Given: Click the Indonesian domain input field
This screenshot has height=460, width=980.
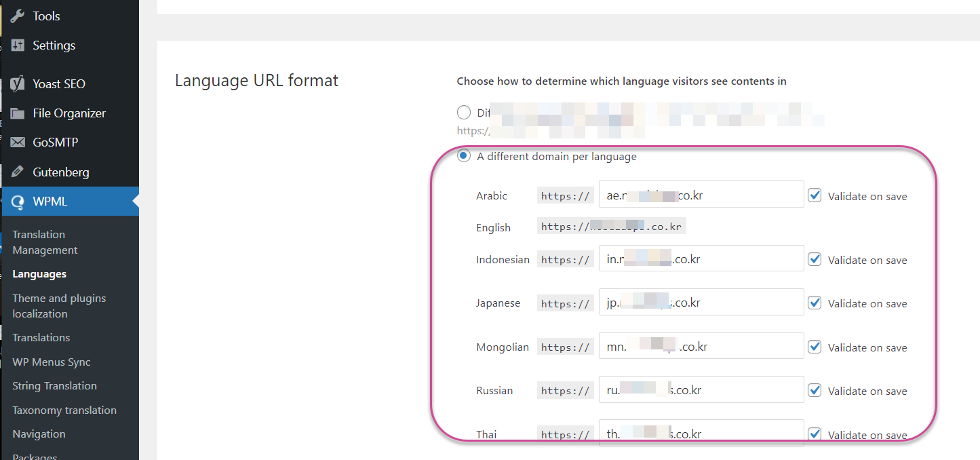Looking at the screenshot, I should (x=702, y=258).
